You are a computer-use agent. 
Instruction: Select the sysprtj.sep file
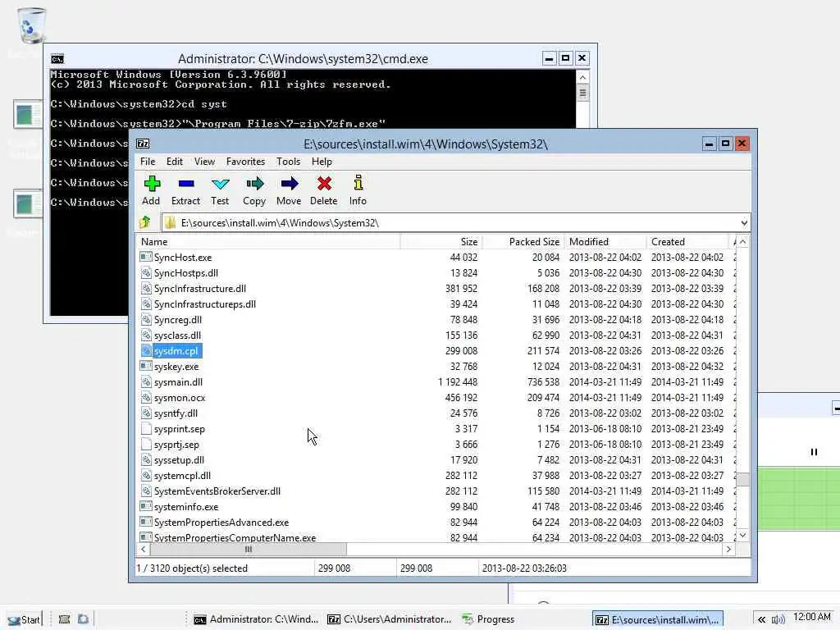(x=176, y=445)
